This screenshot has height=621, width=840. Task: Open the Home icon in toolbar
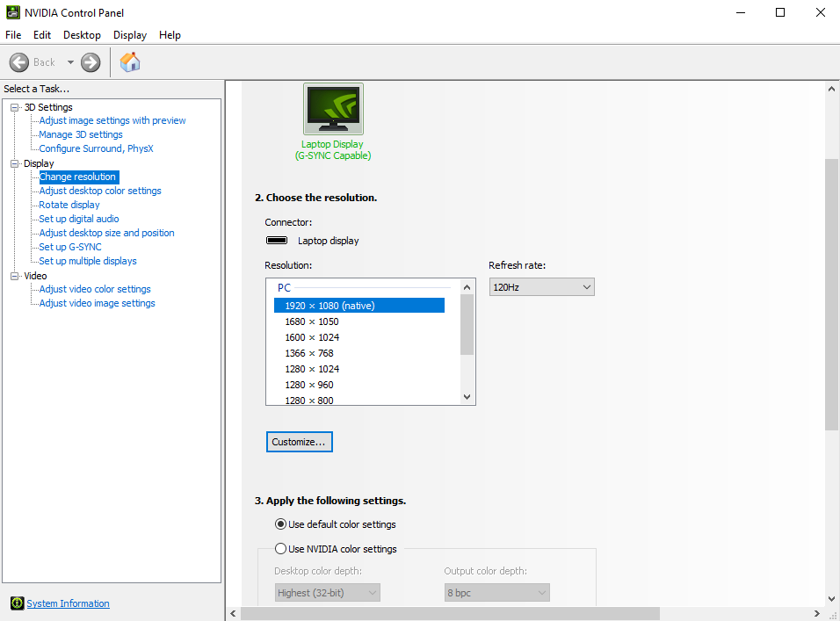click(130, 62)
